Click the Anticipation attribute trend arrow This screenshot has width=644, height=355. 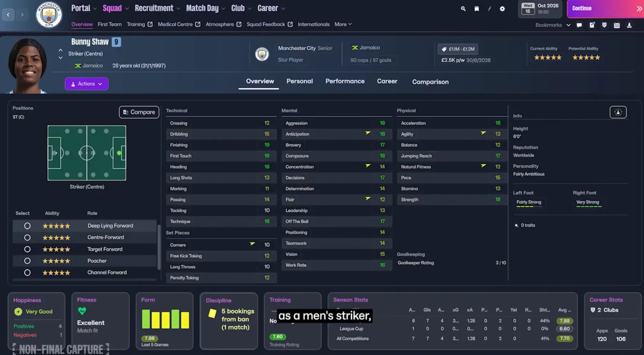click(x=368, y=133)
